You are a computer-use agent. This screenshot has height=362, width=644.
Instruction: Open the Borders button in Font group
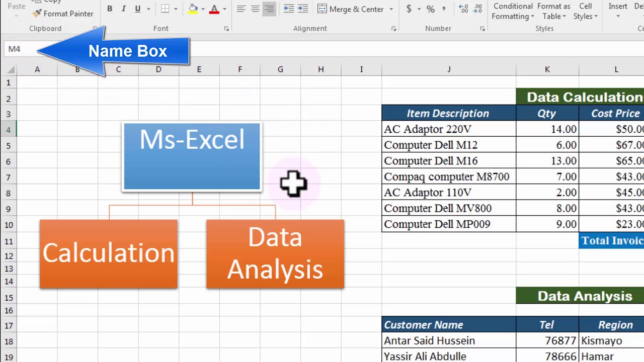point(165,9)
